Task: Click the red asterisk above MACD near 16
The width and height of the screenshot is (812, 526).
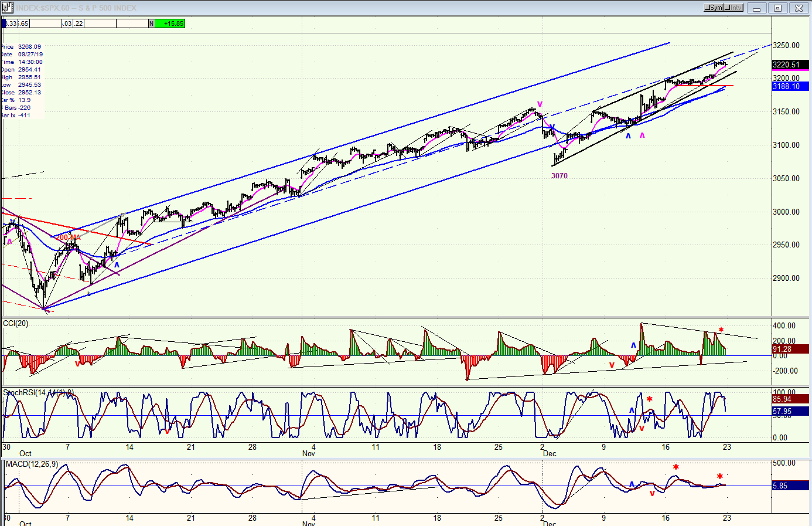Action: pos(676,467)
